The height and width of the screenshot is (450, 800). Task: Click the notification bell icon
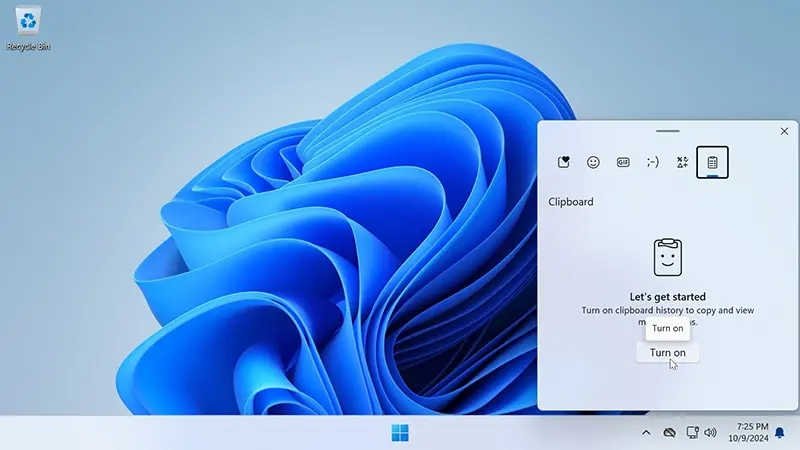(x=780, y=433)
